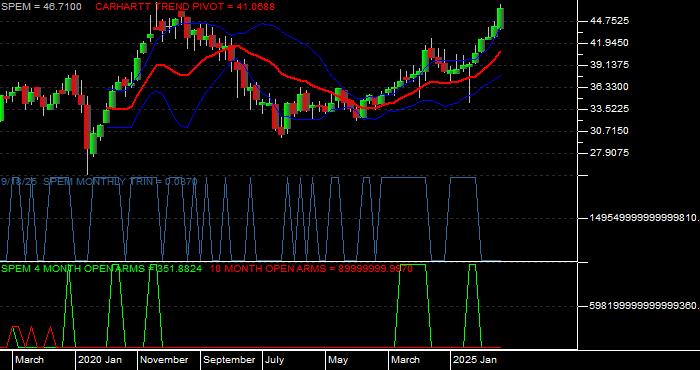Select the CARHARTT TREND PIVOT = 41.0688 label

[185, 7]
